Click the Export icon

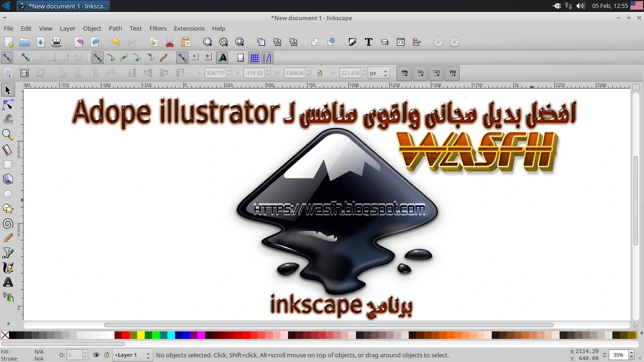pos(95,42)
